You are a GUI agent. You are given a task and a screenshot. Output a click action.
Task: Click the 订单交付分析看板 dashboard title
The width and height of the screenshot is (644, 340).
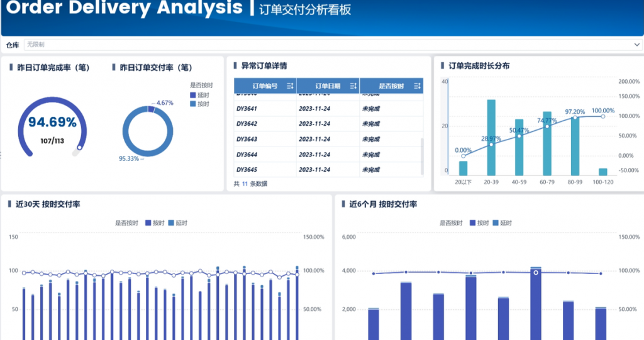[x=305, y=9]
